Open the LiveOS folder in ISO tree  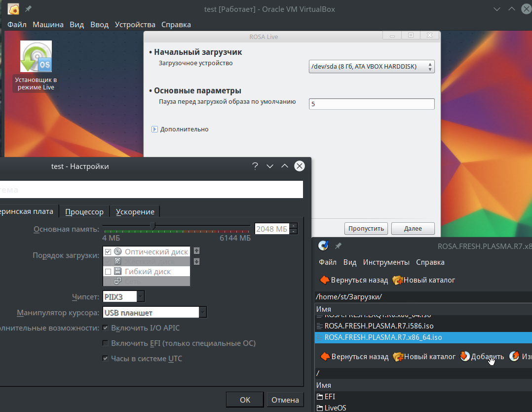pos(331,408)
